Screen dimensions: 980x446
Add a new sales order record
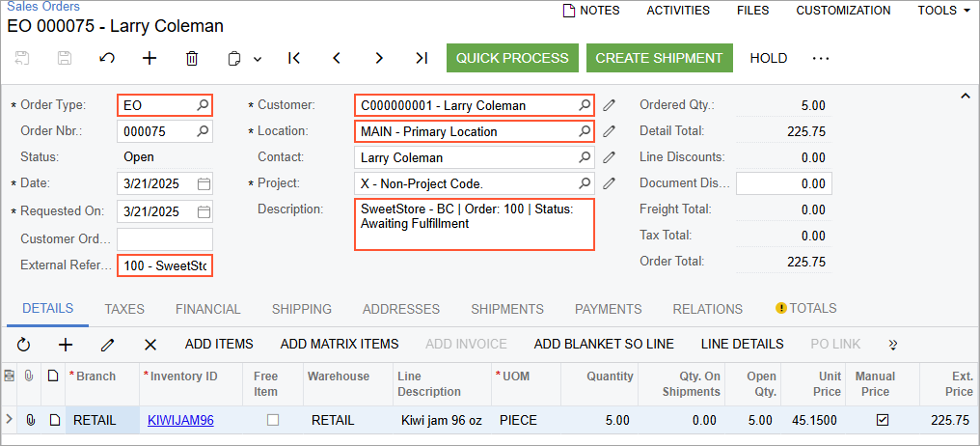[x=150, y=58]
